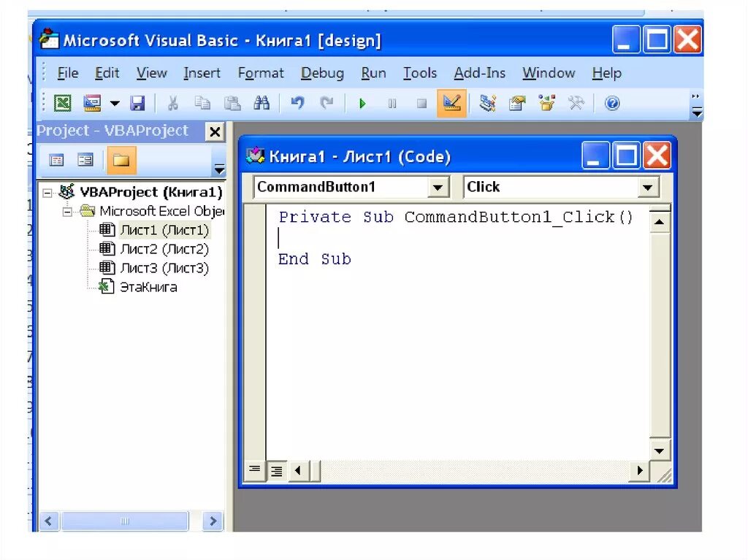Screen dimensions: 748x560
Task: Open the View menu
Action: tap(152, 73)
